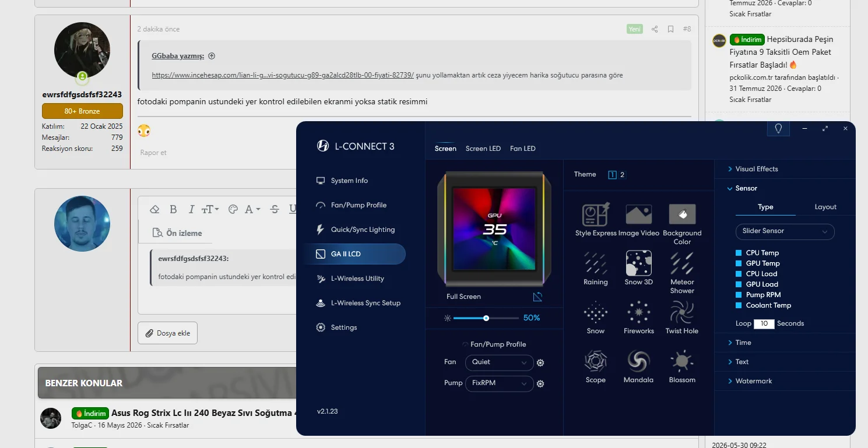868x448 pixels.
Task: Click the Loop seconds input field
Action: 764,324
